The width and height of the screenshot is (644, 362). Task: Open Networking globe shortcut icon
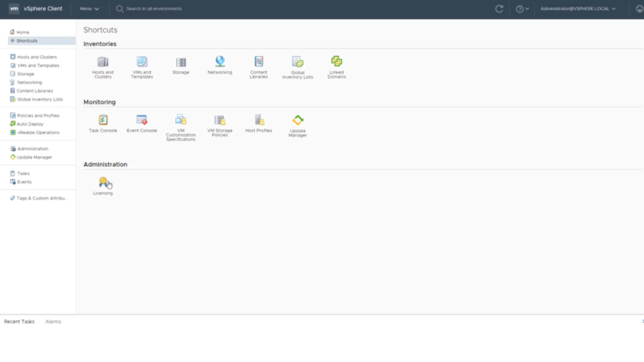(220, 61)
